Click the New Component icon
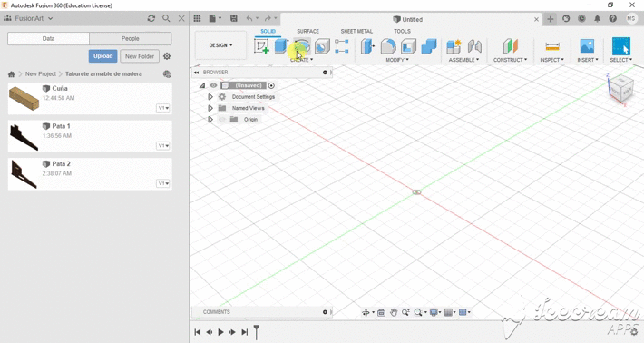Viewport: 644px width, 343px height. pos(454,46)
